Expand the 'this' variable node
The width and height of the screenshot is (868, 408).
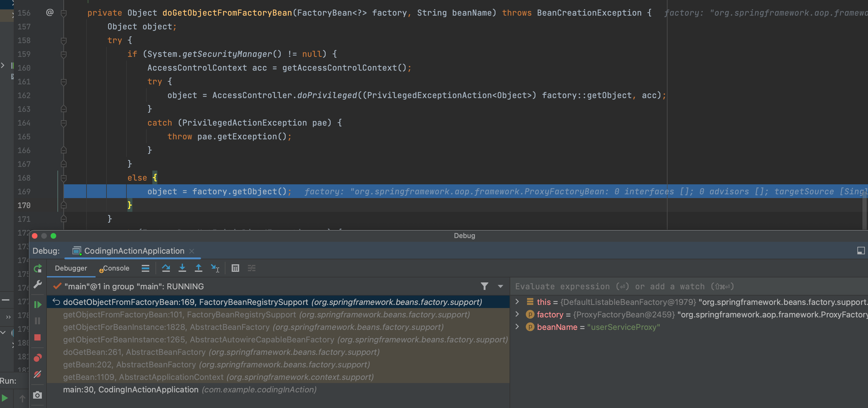tap(517, 302)
